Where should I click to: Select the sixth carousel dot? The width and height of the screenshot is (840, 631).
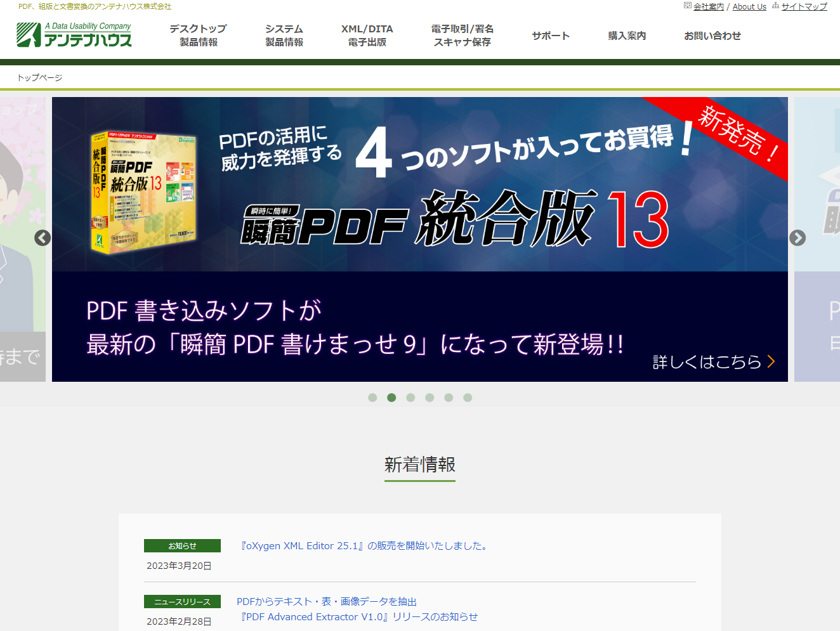(468, 398)
